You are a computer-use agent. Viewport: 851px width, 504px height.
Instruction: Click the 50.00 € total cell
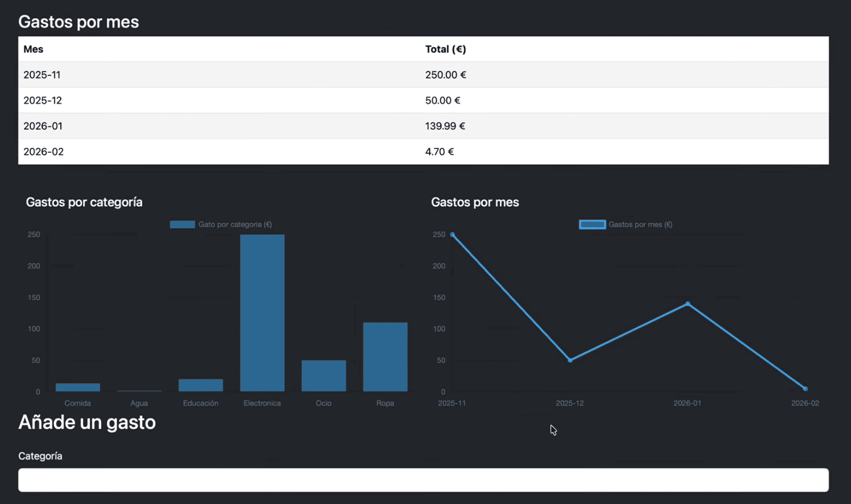(x=443, y=100)
